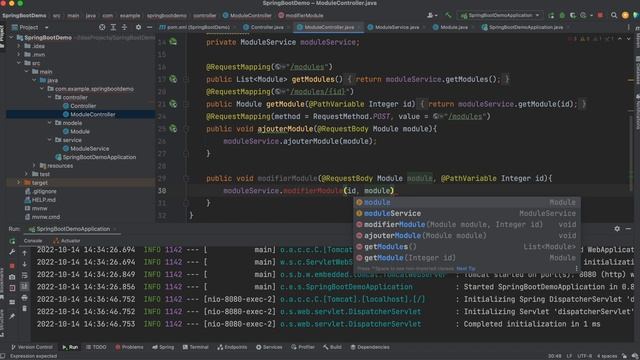Hide the Project tool window
Screen dimensions: 640x360
coord(149,27)
